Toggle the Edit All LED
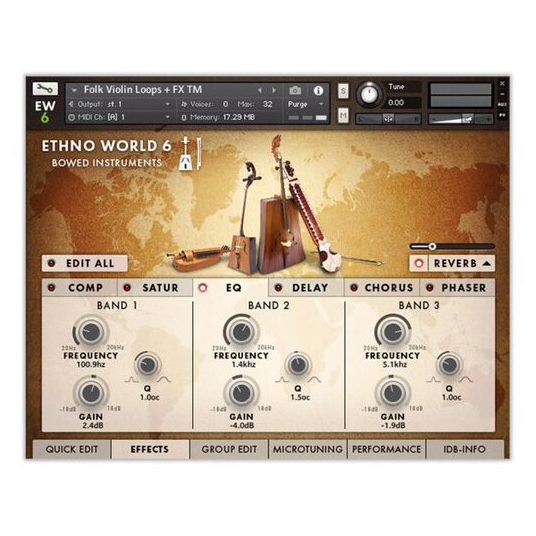The height and width of the screenshot is (536, 536). pos(52,263)
